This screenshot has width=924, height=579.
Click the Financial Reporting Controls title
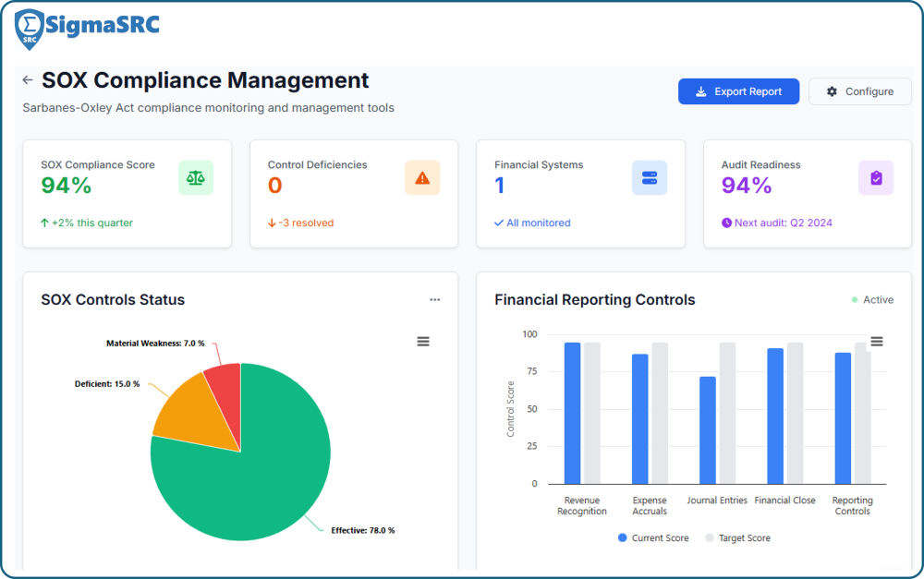pyautogui.click(x=594, y=300)
